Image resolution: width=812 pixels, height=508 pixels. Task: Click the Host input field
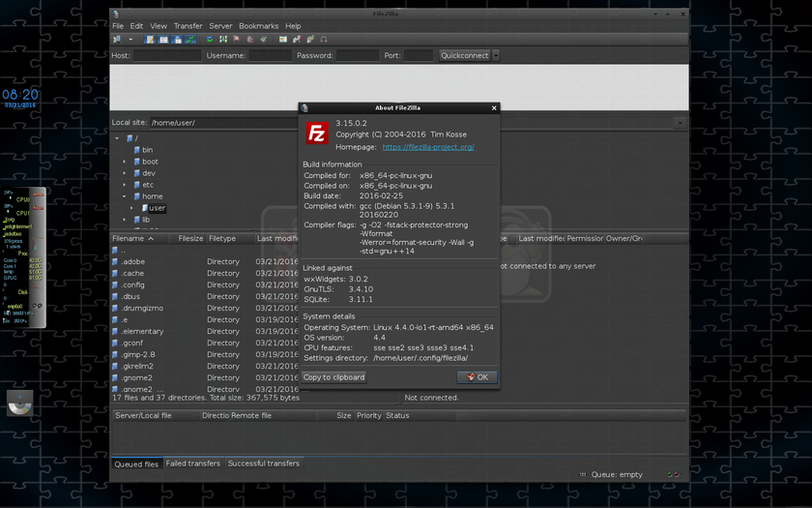167,55
